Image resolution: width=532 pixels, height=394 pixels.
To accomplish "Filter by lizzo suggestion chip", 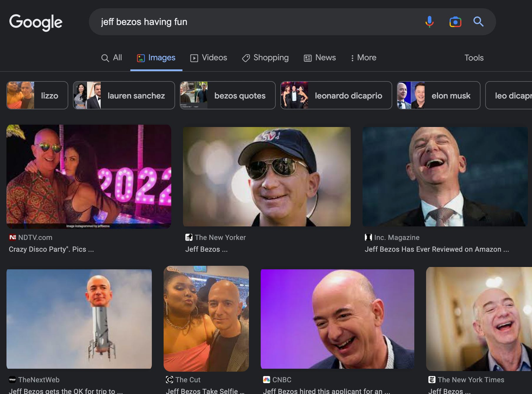I will click(37, 95).
